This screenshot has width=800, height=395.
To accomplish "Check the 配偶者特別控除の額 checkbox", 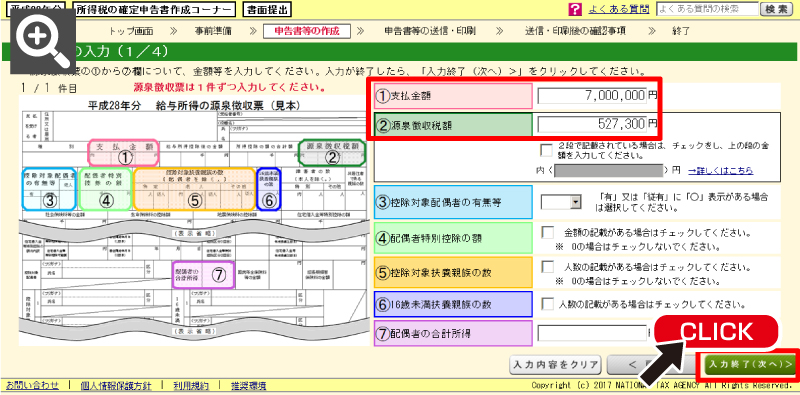I will tap(547, 233).
